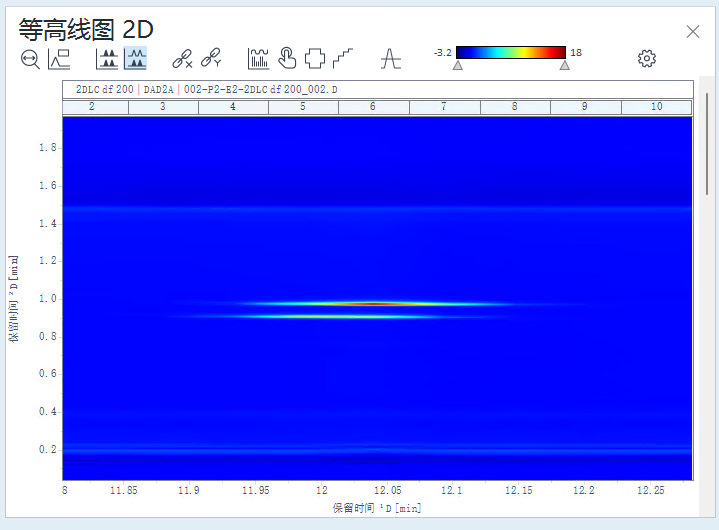The width and height of the screenshot is (719, 530).
Task: Click the 保留时间 ²D [min] axis title
Action: click(x=13, y=298)
